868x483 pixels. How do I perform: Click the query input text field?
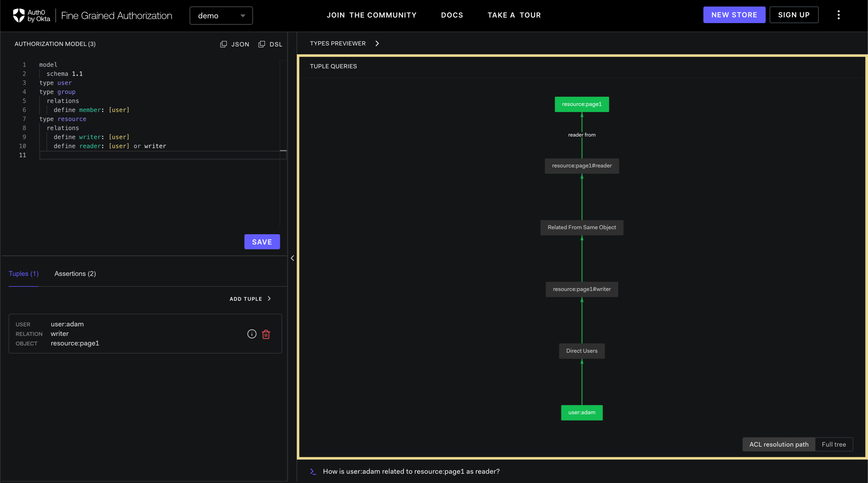(x=411, y=471)
